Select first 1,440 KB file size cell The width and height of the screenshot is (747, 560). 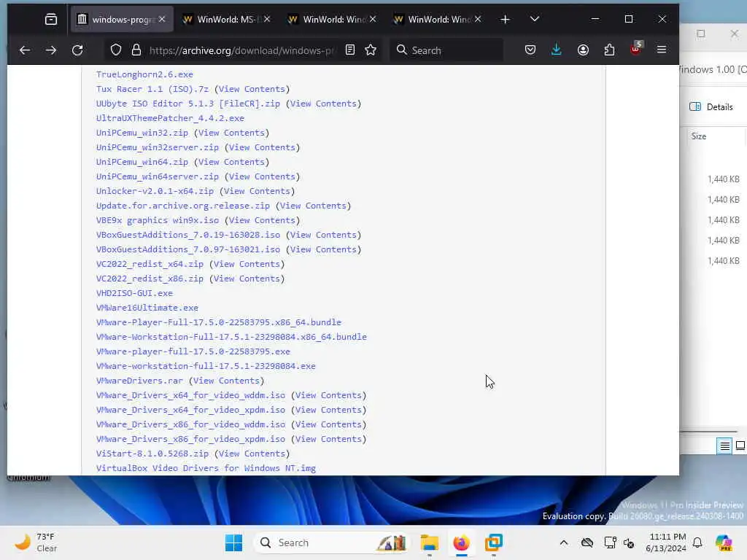(723, 179)
